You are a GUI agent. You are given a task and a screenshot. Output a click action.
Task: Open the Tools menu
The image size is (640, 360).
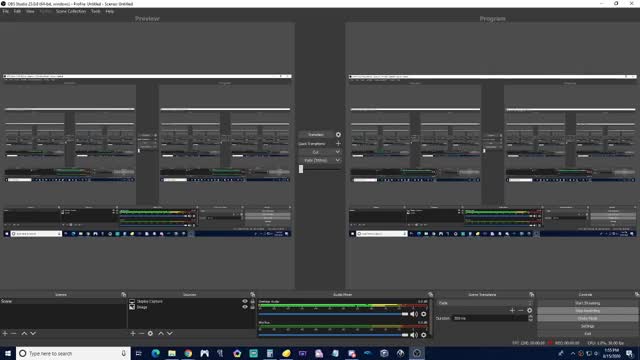coord(96,11)
